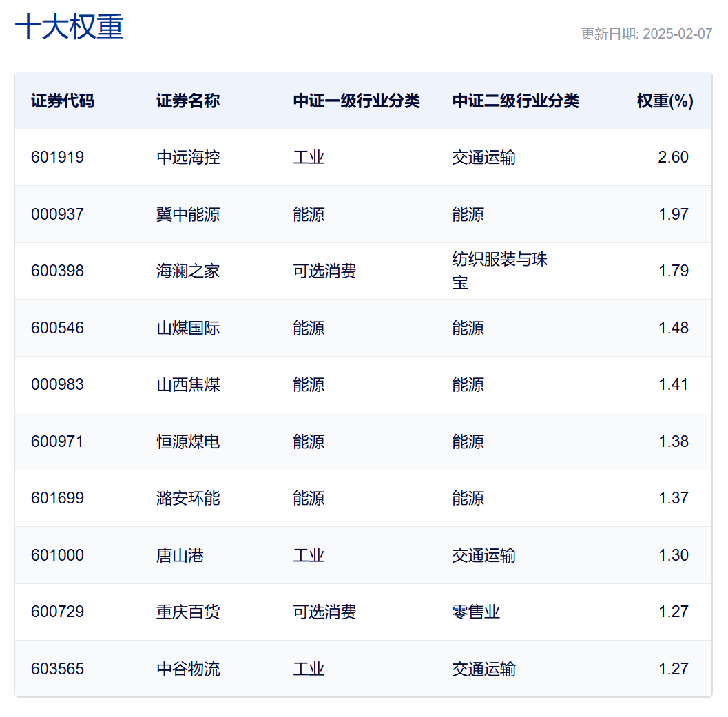Select security code 600971
The height and width of the screenshot is (717, 728).
click(x=58, y=441)
